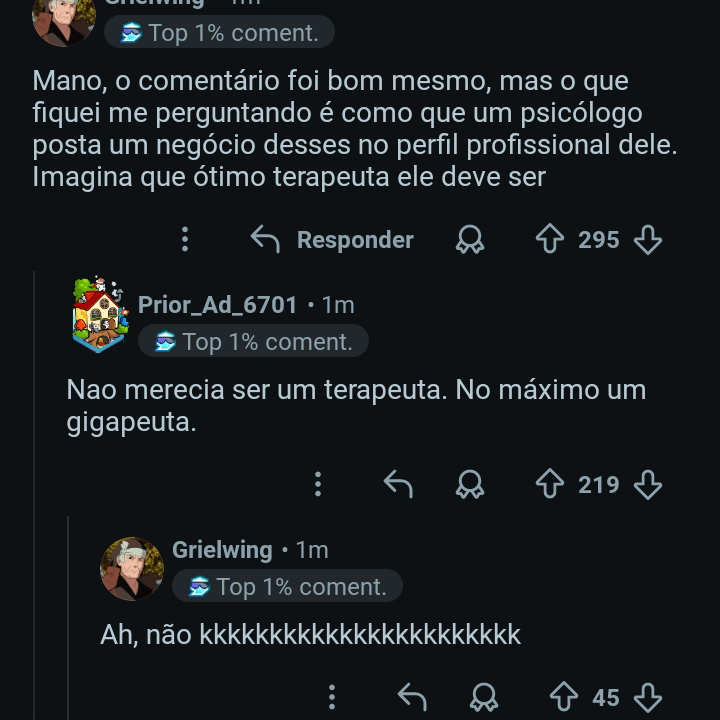Open the three-dot menu beside Responder
Viewport: 720px width, 720px height.
pos(185,240)
